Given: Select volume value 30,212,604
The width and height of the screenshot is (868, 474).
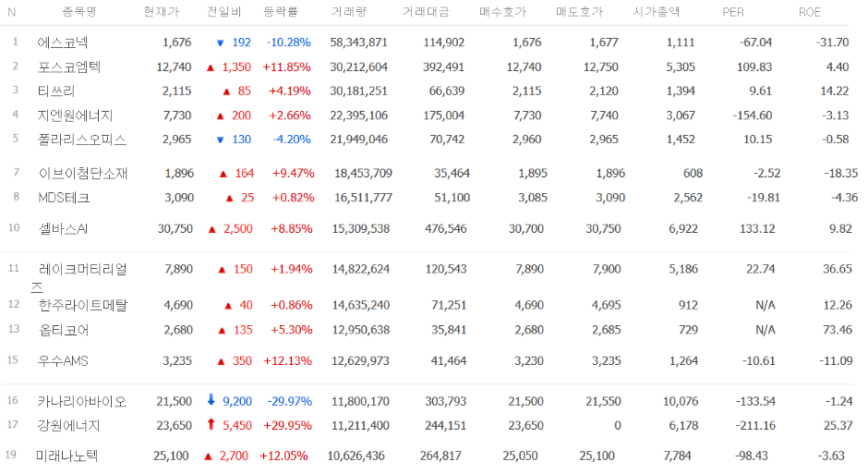Looking at the screenshot, I should (x=358, y=67).
